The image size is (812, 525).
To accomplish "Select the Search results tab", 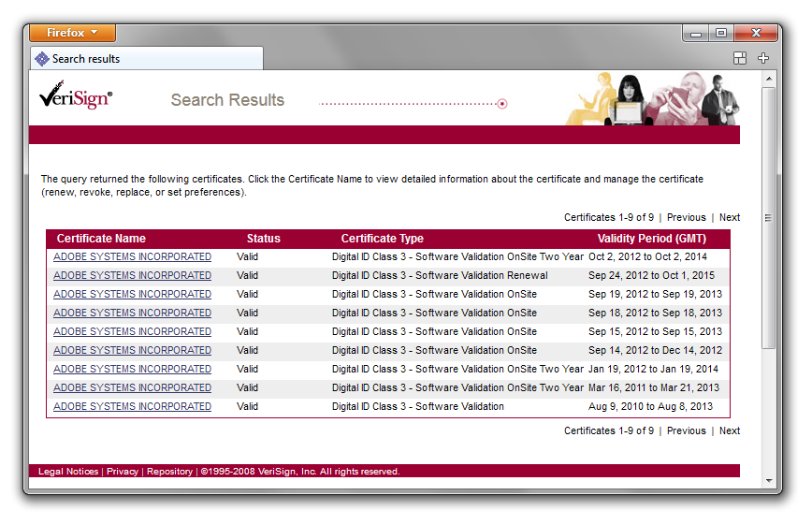I will [x=147, y=59].
